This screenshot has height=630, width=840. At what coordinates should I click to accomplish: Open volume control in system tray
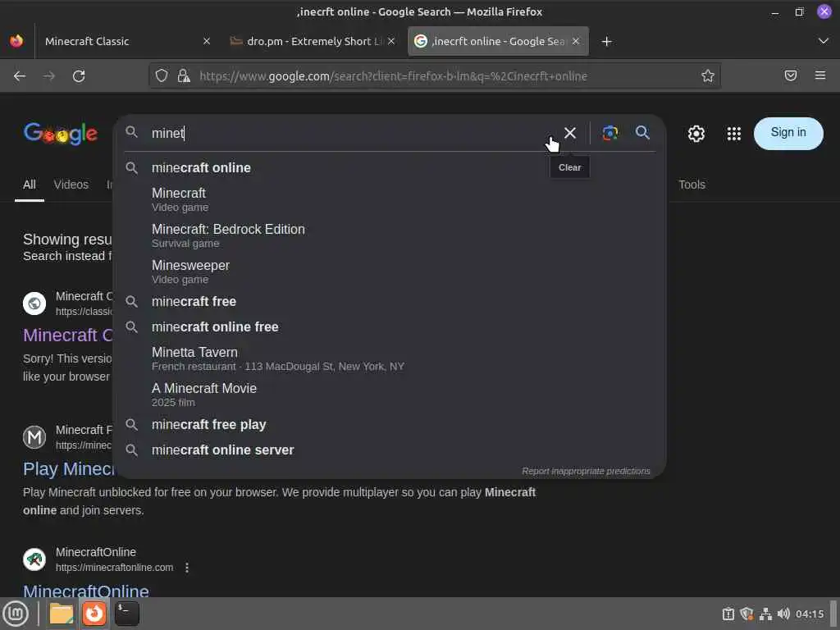(x=783, y=614)
